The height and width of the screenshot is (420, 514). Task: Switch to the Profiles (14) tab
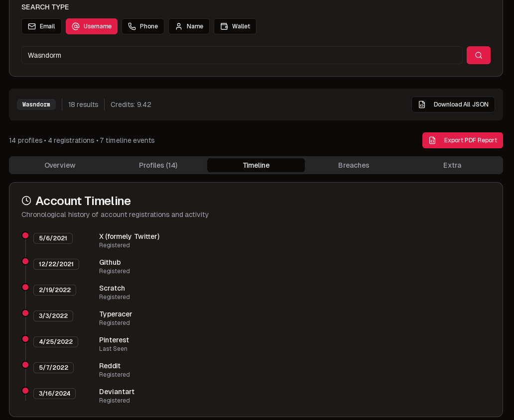coord(158,165)
